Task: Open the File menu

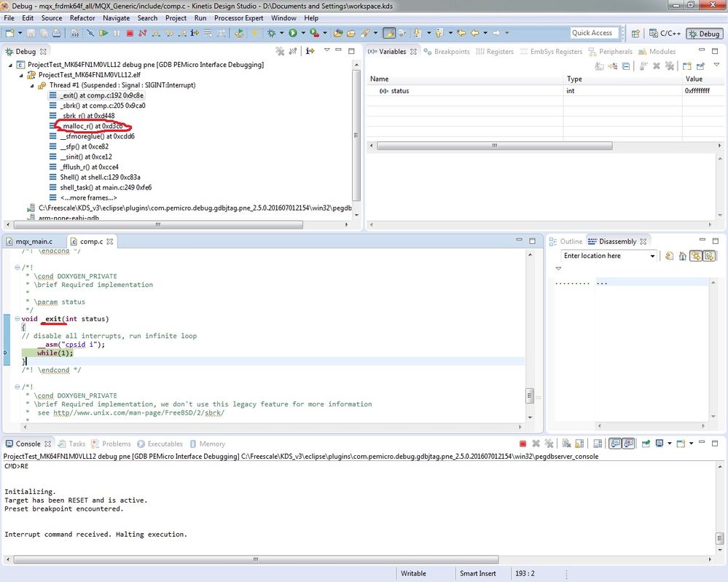Action: pos(9,18)
